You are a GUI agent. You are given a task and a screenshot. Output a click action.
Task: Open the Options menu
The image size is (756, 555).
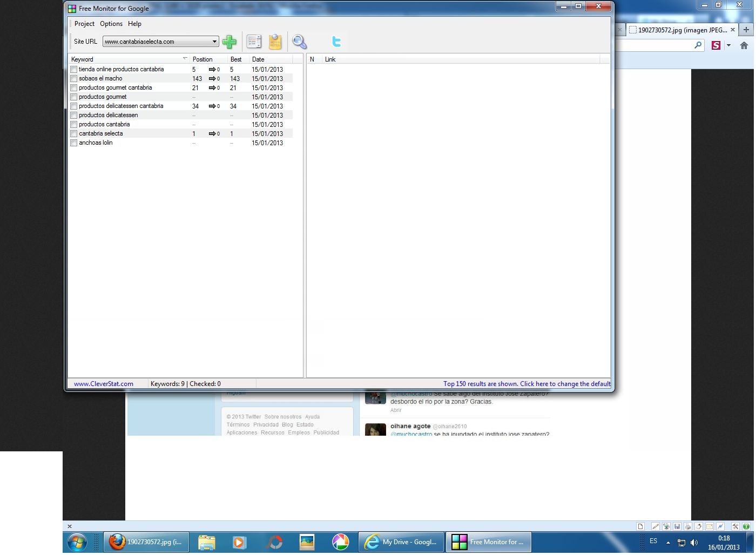(111, 24)
